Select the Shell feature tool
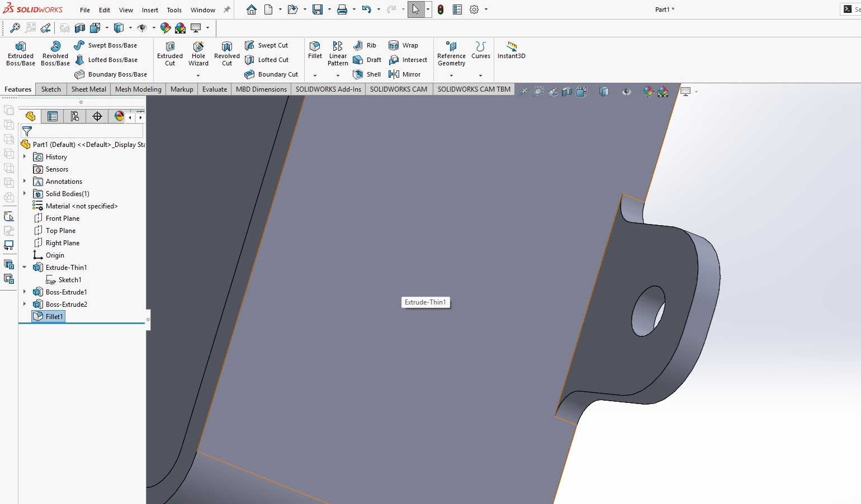The image size is (861, 504). pyautogui.click(x=367, y=74)
